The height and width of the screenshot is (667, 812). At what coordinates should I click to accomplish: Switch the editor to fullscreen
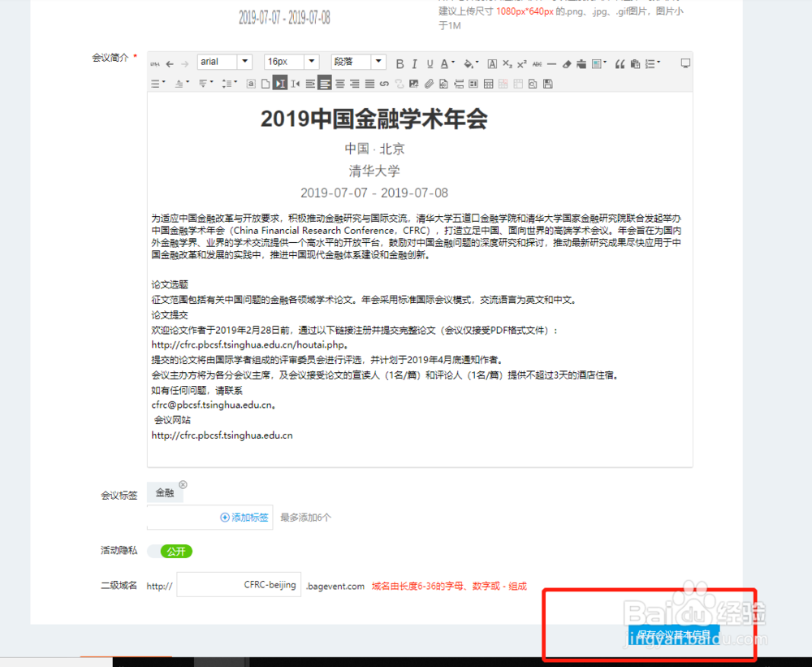pos(685,63)
